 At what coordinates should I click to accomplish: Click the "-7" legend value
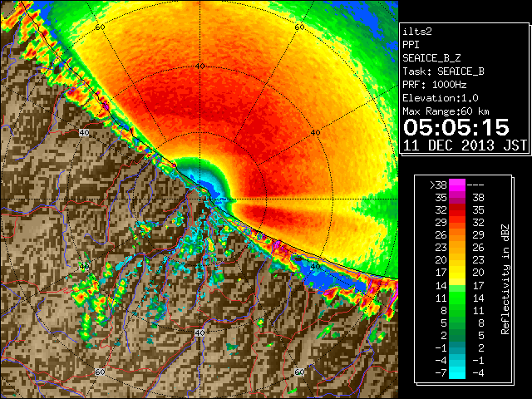coord(441,373)
